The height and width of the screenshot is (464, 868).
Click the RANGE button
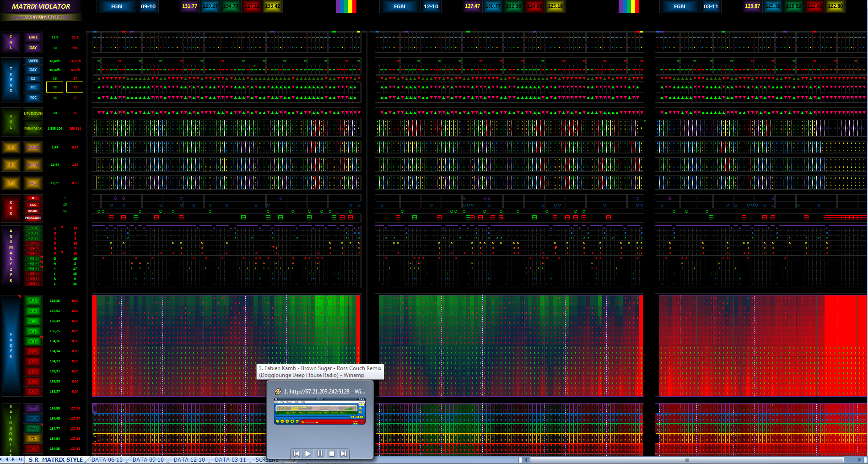pos(33,147)
